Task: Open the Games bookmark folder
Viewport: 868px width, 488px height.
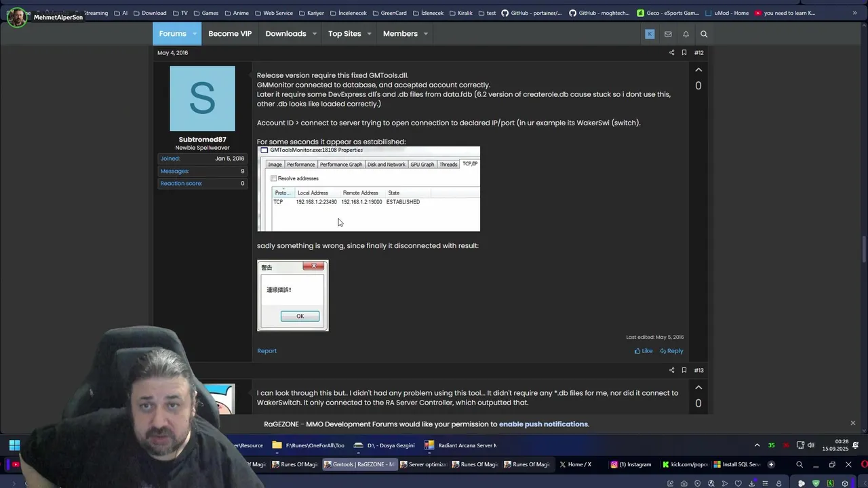Action: [205, 13]
